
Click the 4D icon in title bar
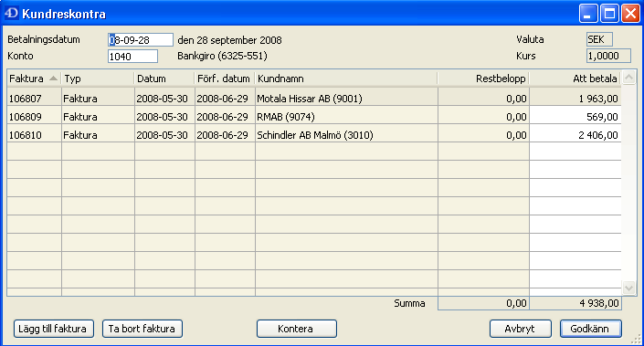(11, 13)
